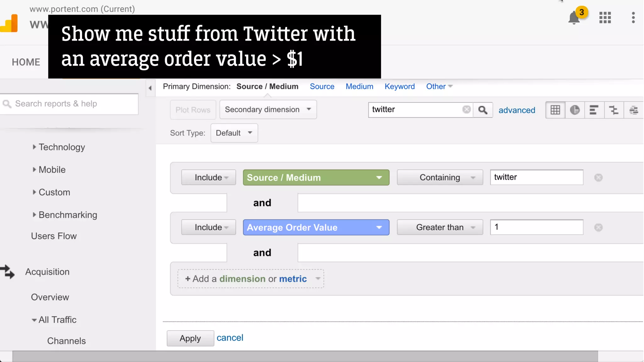This screenshot has height=362, width=644.
Task: Open Greater than comparison dropdown
Action: 440,227
